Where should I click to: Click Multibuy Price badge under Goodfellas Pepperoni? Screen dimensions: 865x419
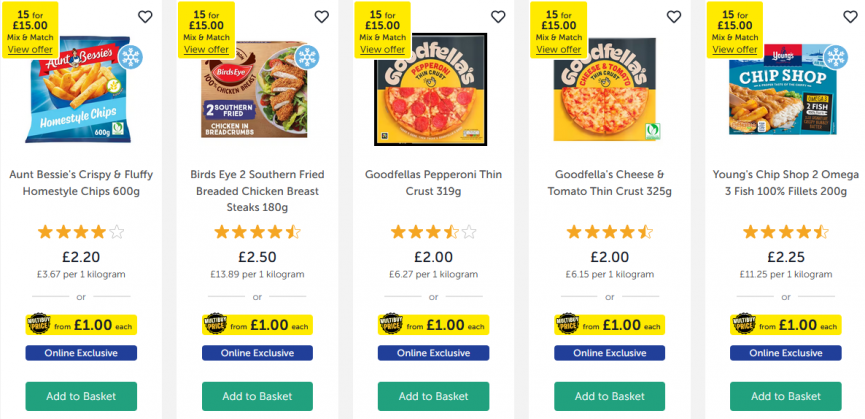[391, 324]
